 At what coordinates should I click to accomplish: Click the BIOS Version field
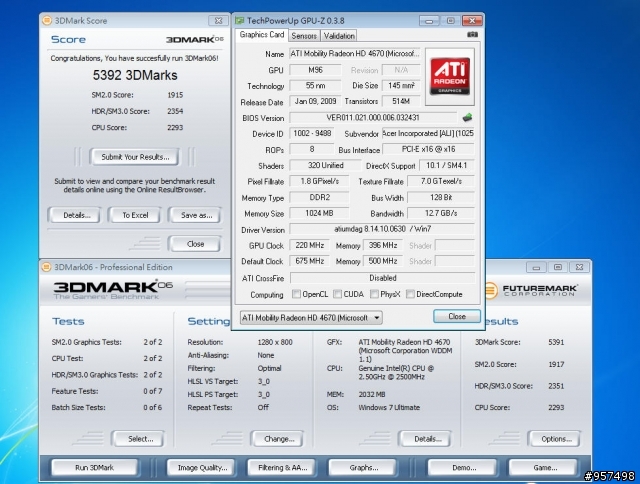pos(373,118)
